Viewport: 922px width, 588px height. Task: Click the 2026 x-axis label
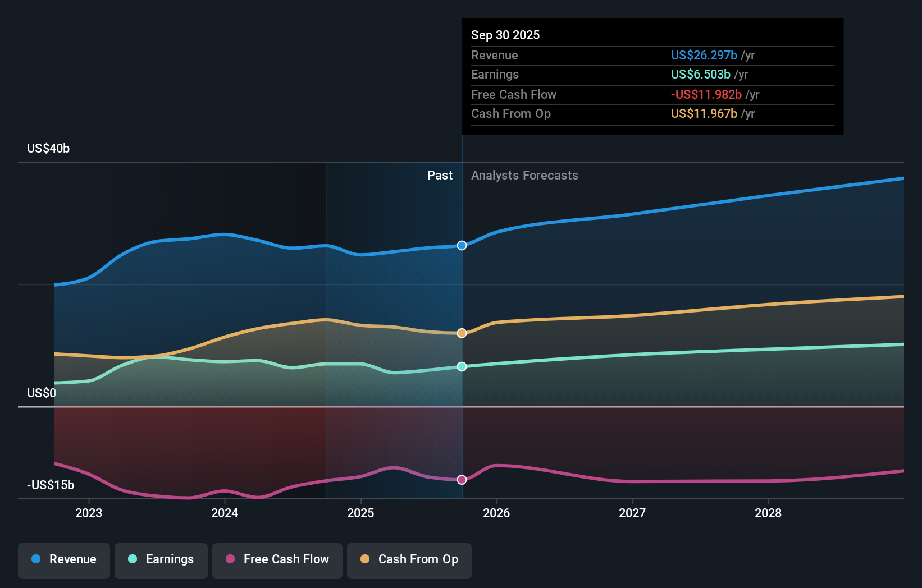(496, 513)
